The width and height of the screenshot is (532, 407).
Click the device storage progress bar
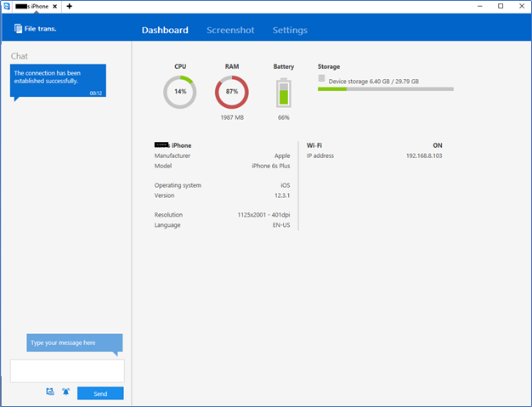tap(385, 88)
